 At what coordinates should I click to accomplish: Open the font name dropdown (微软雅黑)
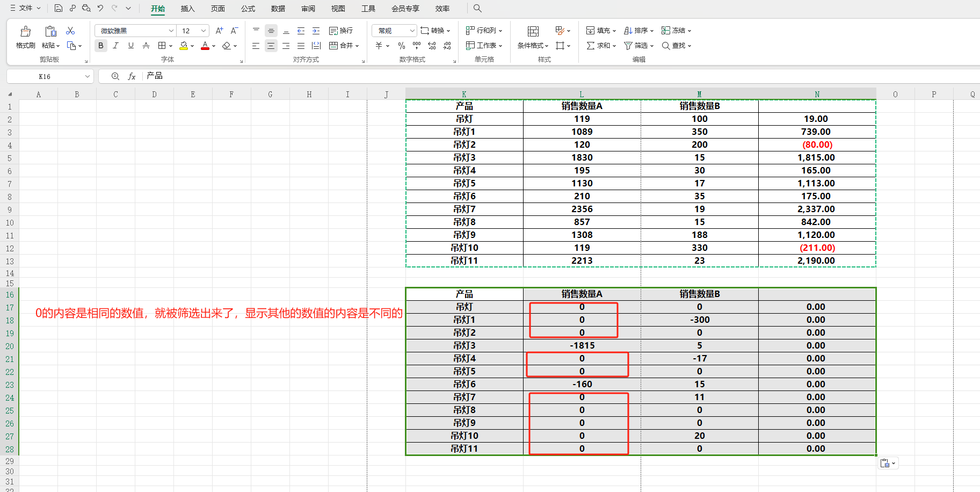(x=171, y=31)
